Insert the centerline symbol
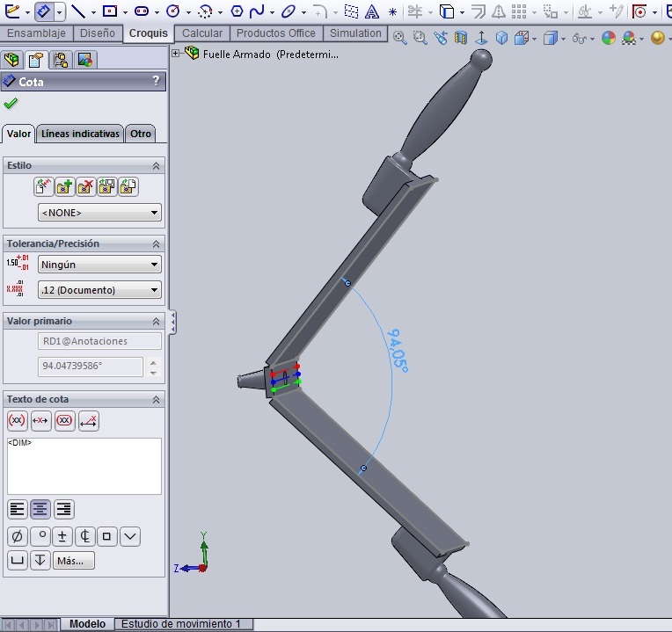The height and width of the screenshot is (632, 672). pyautogui.click(x=84, y=536)
